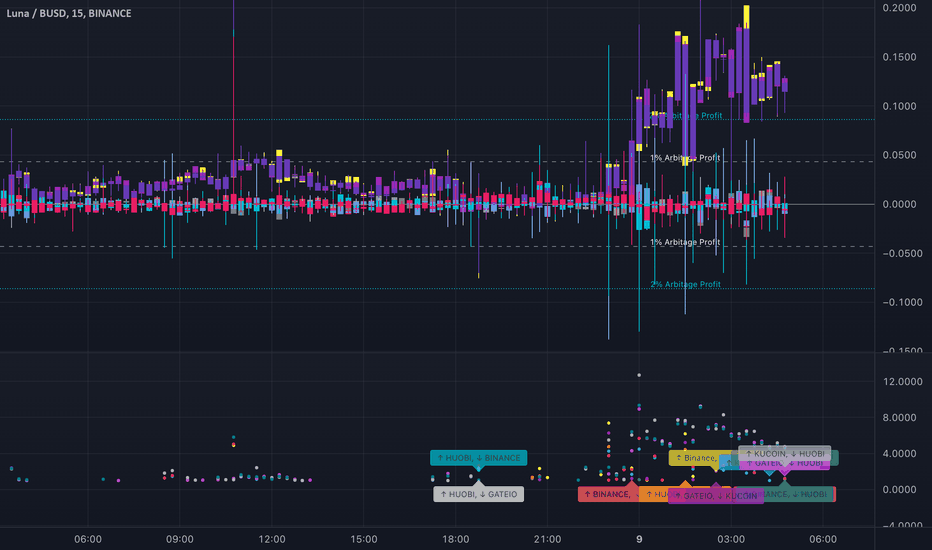The width and height of the screenshot is (932, 550).
Task: Click the purple "↑ GATEIO, ↓ HUOBI" label
Action: [785, 464]
